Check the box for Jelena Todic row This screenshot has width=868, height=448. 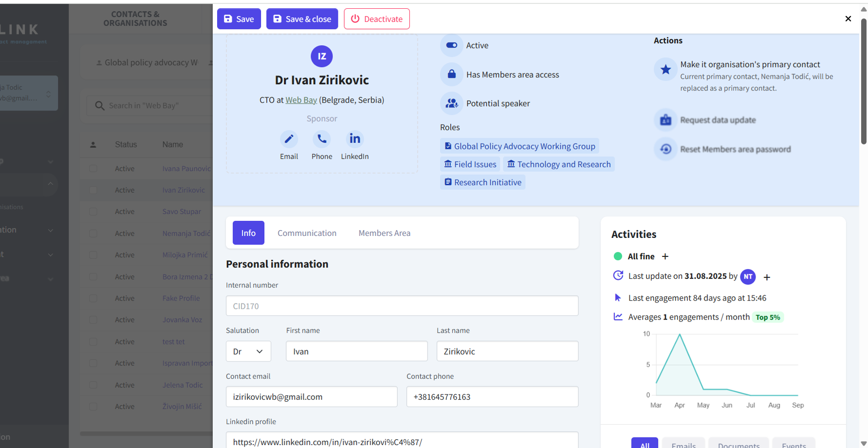93,385
